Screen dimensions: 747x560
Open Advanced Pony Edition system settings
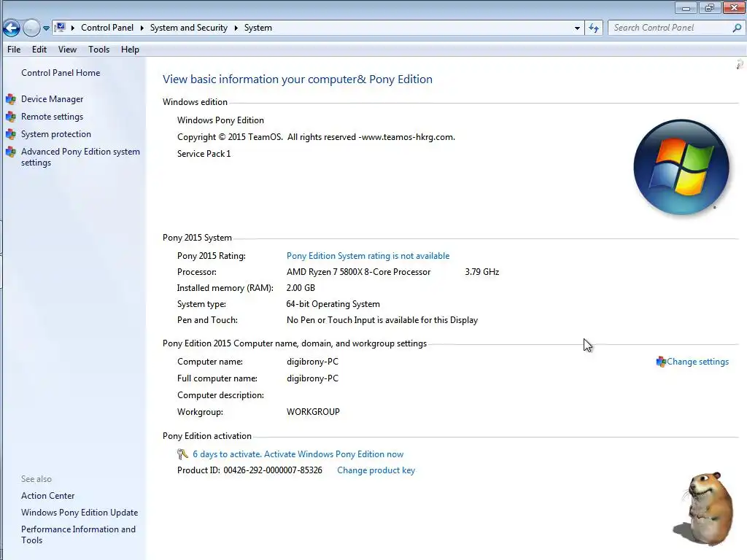pos(80,157)
